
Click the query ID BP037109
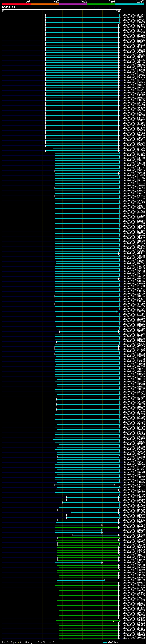8,7
